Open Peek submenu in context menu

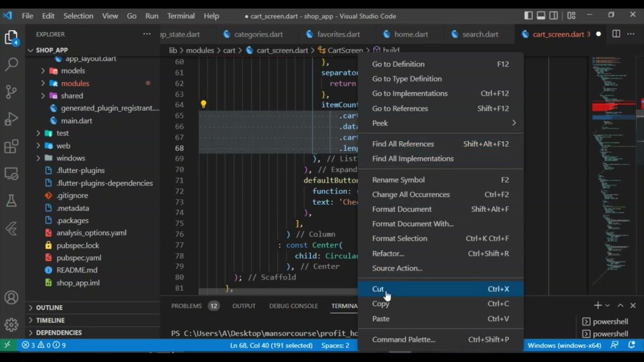(x=441, y=123)
